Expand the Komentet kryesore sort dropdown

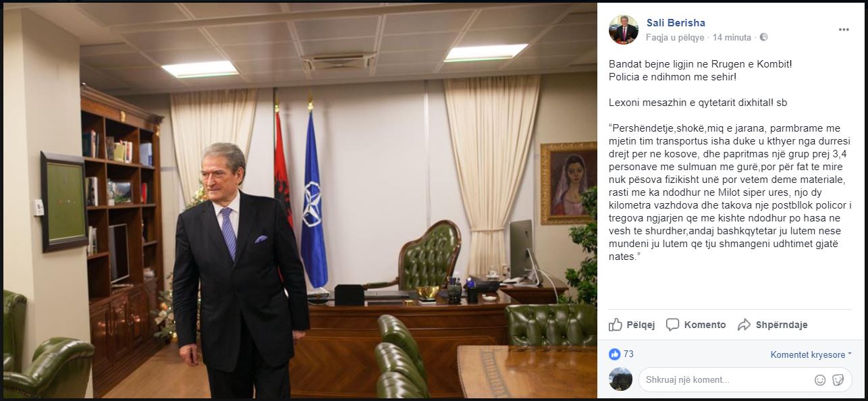[811, 354]
